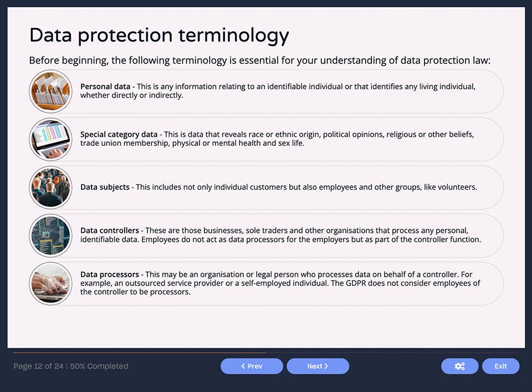Select the tablet chart icon for Special category data
532x392 pixels.
click(x=50, y=139)
